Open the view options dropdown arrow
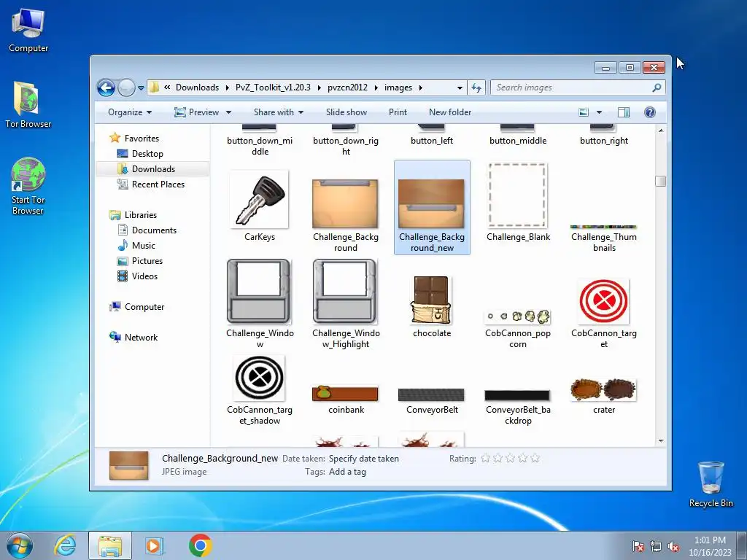747x560 pixels. pos(600,112)
